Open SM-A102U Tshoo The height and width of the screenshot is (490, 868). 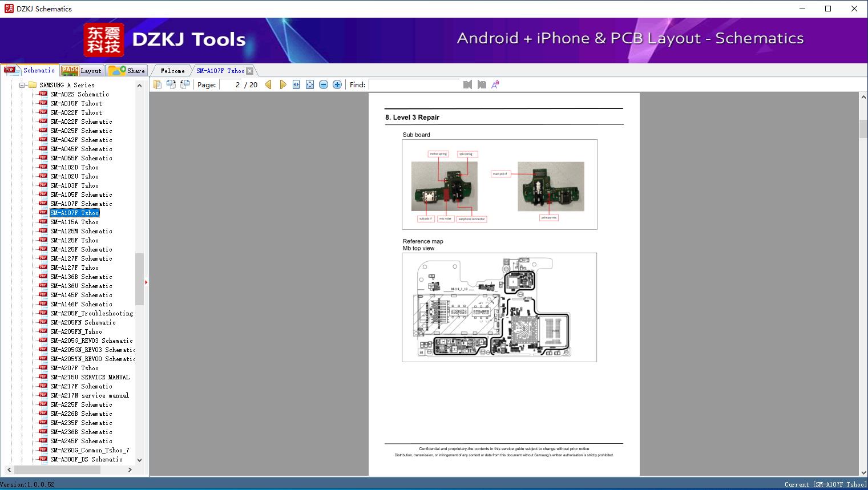click(74, 176)
